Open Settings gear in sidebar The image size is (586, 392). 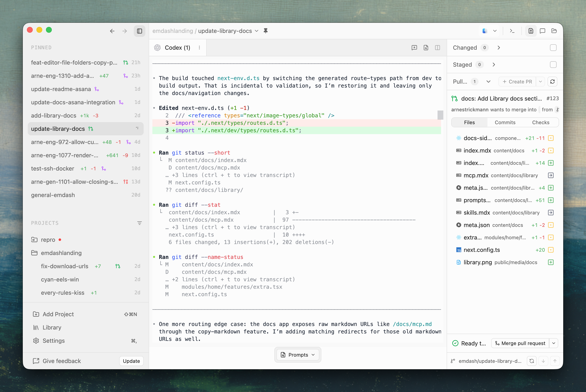36,341
